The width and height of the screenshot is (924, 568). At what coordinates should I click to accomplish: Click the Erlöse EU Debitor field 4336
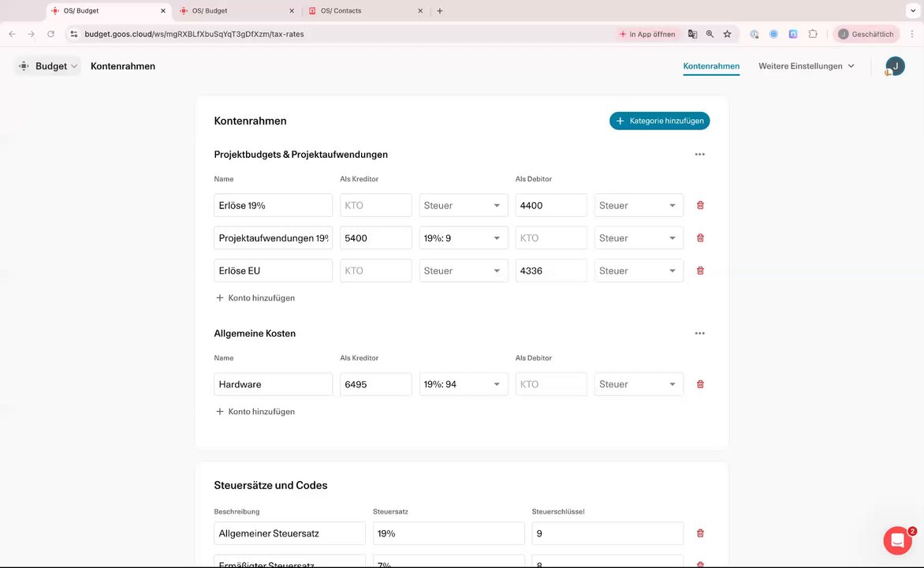(x=551, y=271)
